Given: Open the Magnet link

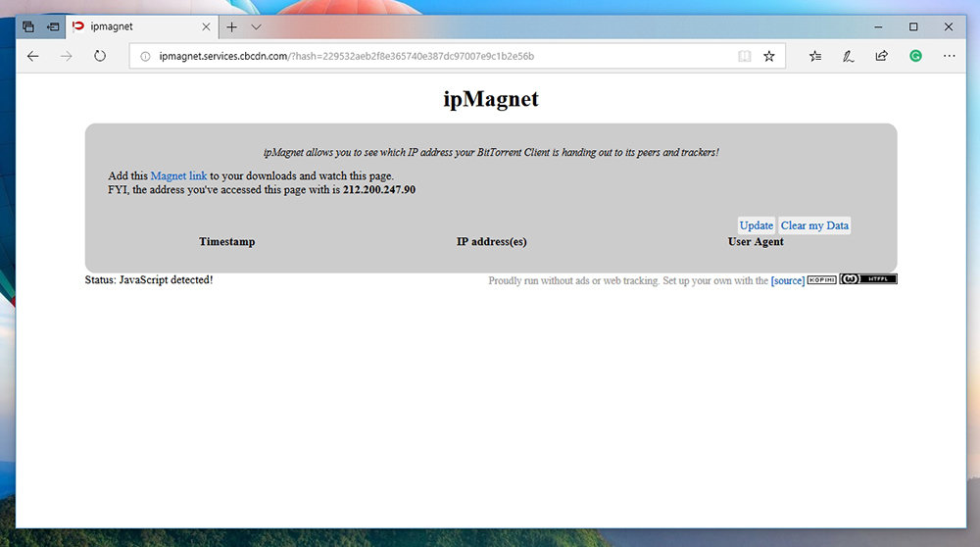Looking at the screenshot, I should 178,175.
